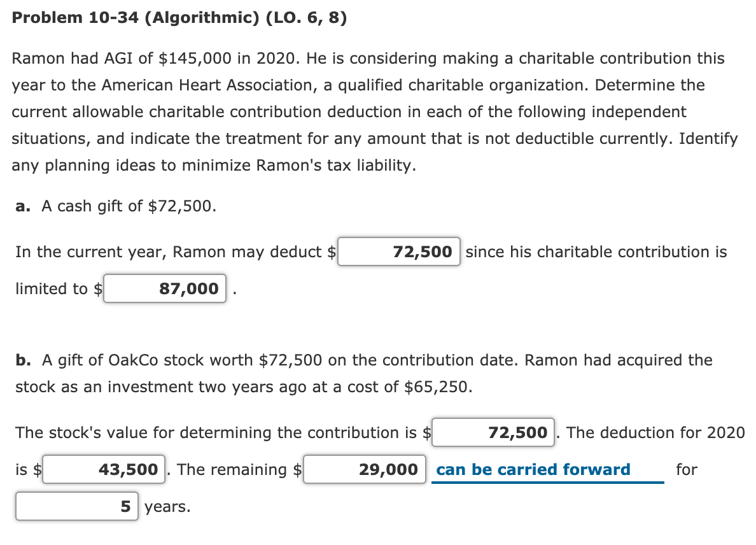Image resolution: width=756 pixels, height=545 pixels.
Task: Select the 87,000 AGI limitation field
Action: [164, 288]
